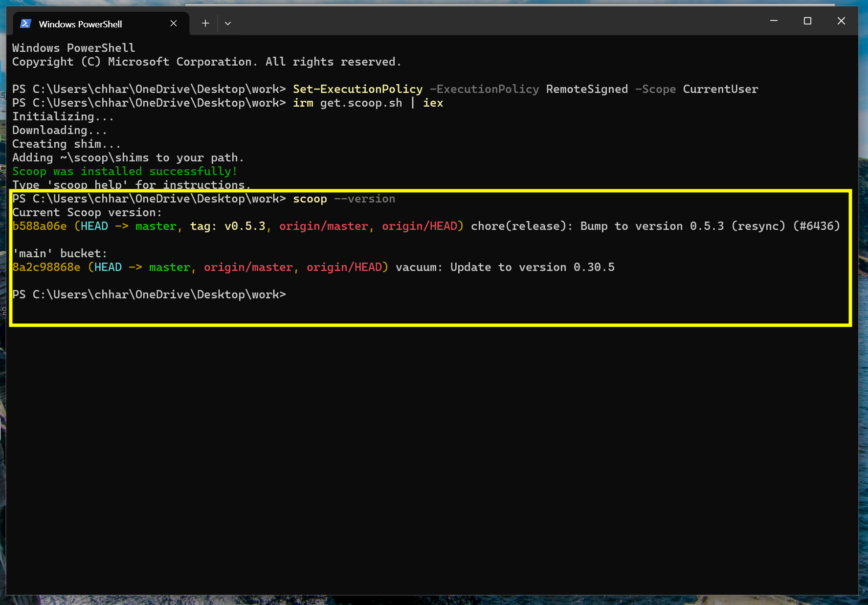Click the commit hash '8a2c98868e'
Screen dimensions: 868x605
tap(46, 267)
